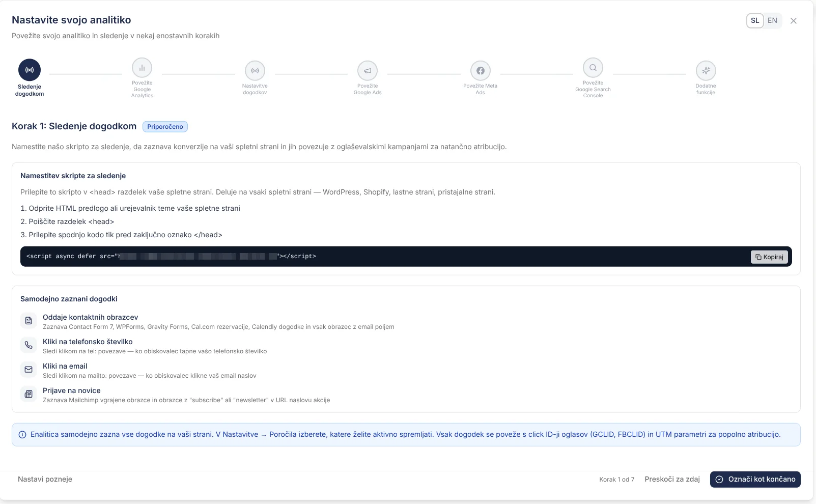Go to Povežite Google Analytics step icon
This screenshot has width=816, height=504.
pos(142,68)
